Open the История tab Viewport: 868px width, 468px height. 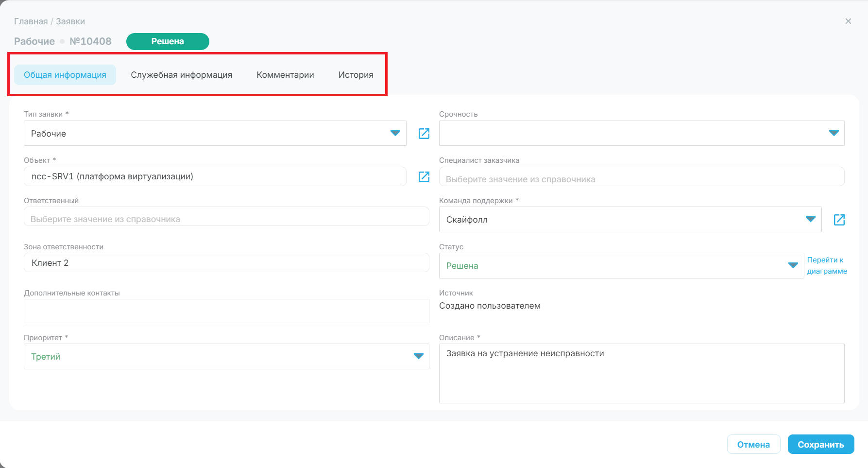click(x=356, y=75)
